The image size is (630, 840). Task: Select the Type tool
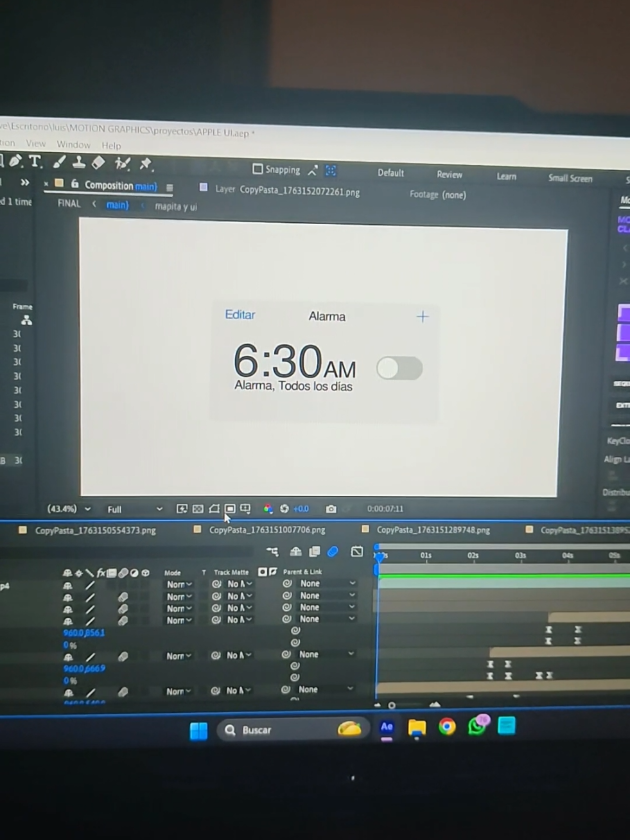36,162
